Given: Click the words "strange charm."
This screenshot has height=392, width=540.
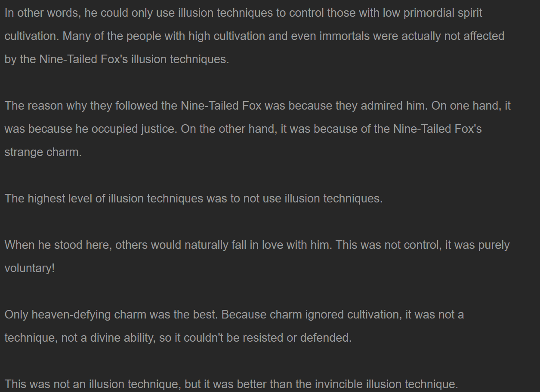Looking at the screenshot, I should click(43, 152).
